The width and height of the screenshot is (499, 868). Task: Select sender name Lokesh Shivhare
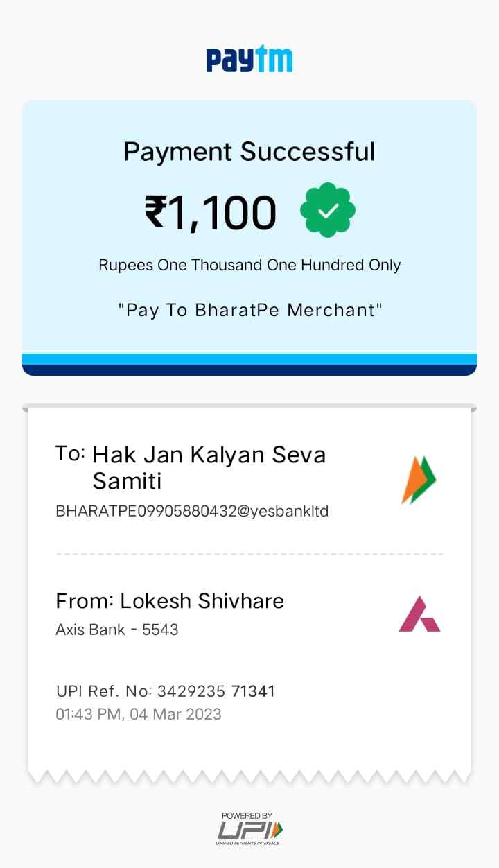pyautogui.click(x=202, y=600)
